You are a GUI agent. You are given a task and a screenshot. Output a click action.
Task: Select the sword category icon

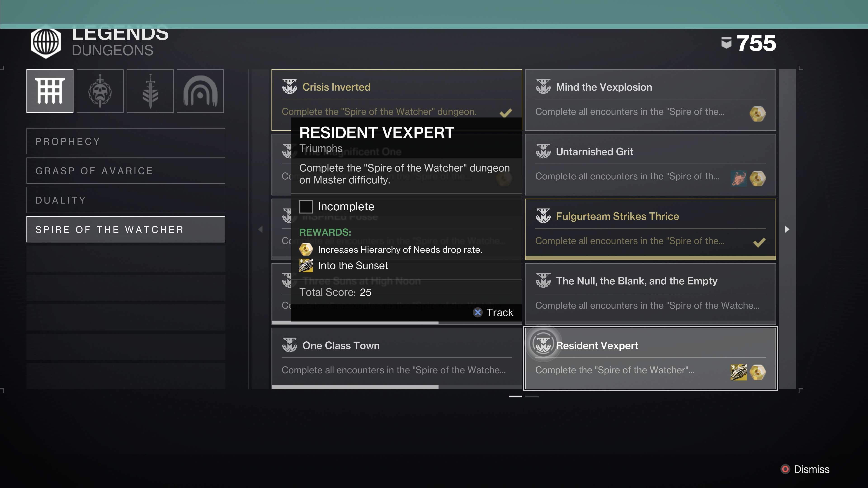pos(150,91)
